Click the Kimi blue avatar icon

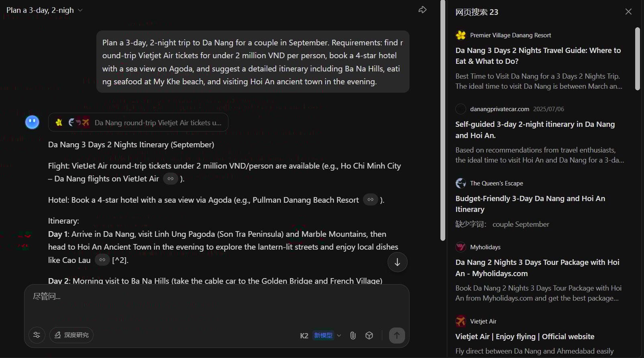[x=32, y=122]
